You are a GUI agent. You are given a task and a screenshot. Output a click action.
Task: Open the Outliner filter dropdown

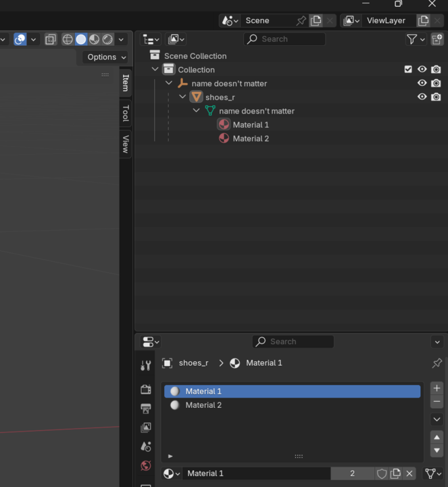pos(416,39)
